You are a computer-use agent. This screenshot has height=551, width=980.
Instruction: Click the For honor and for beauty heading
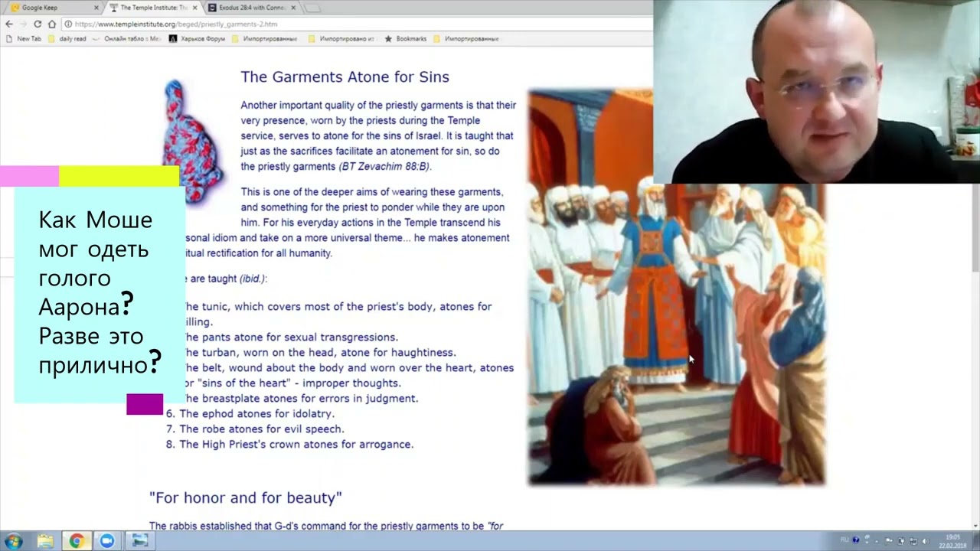tap(246, 497)
